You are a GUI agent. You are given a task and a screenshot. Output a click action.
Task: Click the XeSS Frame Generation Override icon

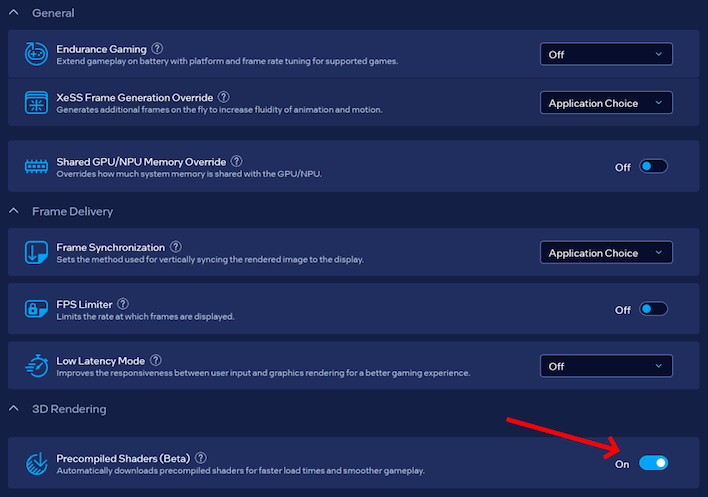click(37, 103)
